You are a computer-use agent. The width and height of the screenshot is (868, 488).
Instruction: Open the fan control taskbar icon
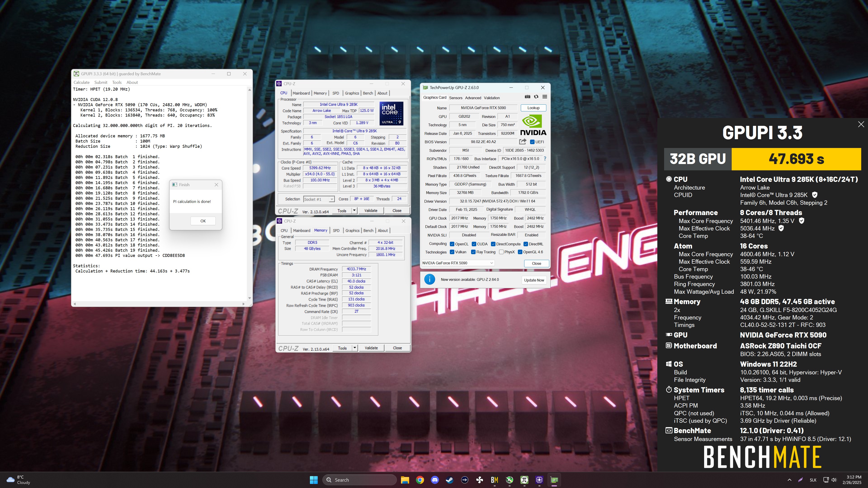pyautogui.click(x=479, y=480)
